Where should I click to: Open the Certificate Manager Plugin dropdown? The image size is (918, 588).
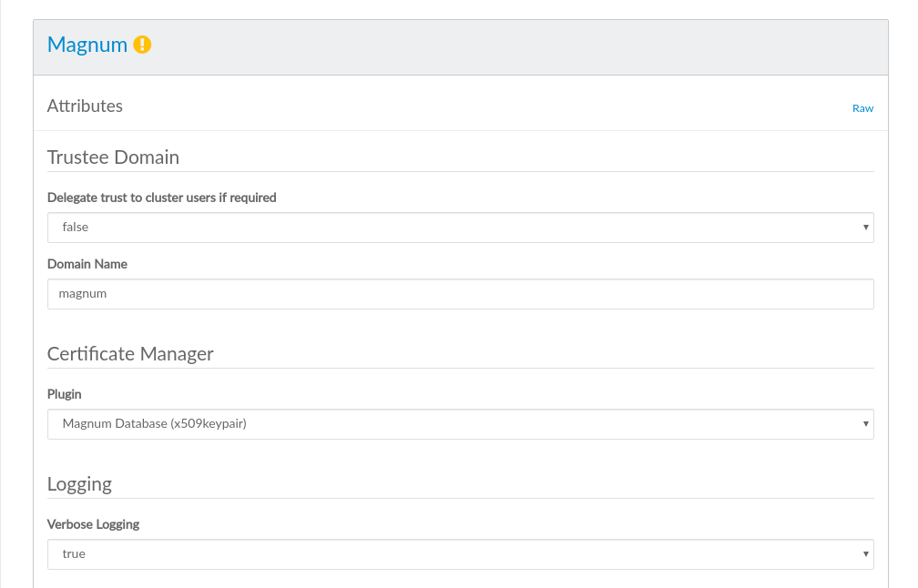pos(460,424)
